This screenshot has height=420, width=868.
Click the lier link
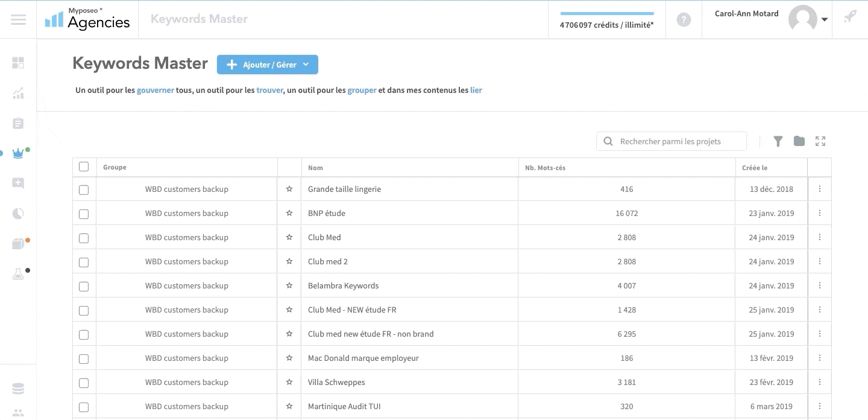[x=476, y=91]
